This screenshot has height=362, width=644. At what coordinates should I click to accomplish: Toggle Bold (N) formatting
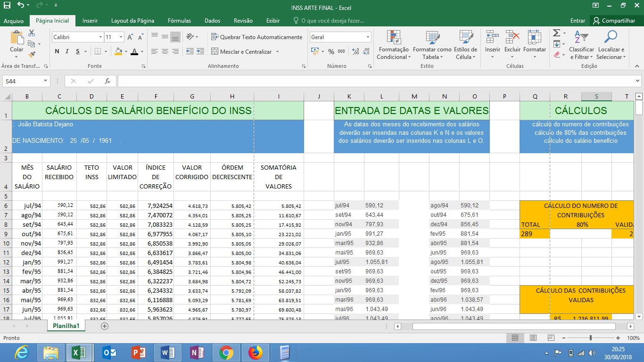coord(57,51)
